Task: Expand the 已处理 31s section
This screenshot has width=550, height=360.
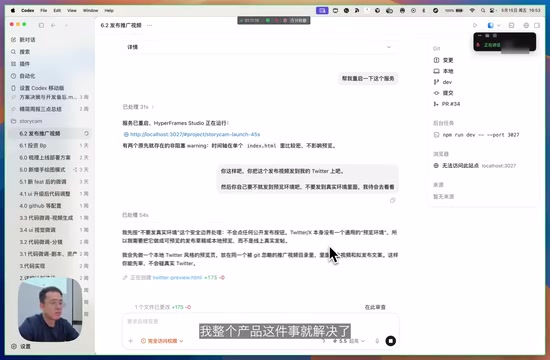Action: (x=138, y=107)
